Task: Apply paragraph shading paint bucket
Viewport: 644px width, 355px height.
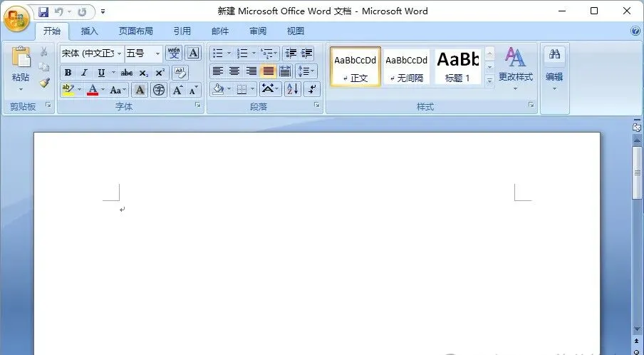Action: (x=218, y=89)
